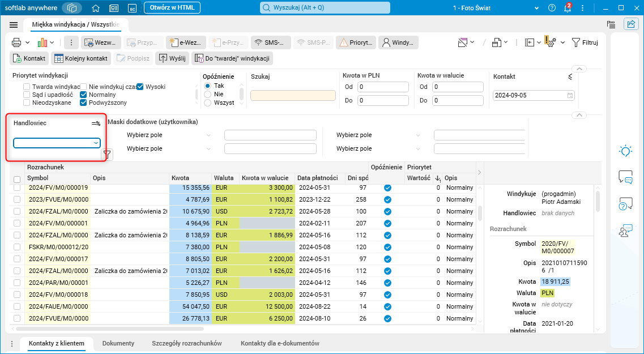Enable the Twarda windykacja checkbox

coord(27,87)
